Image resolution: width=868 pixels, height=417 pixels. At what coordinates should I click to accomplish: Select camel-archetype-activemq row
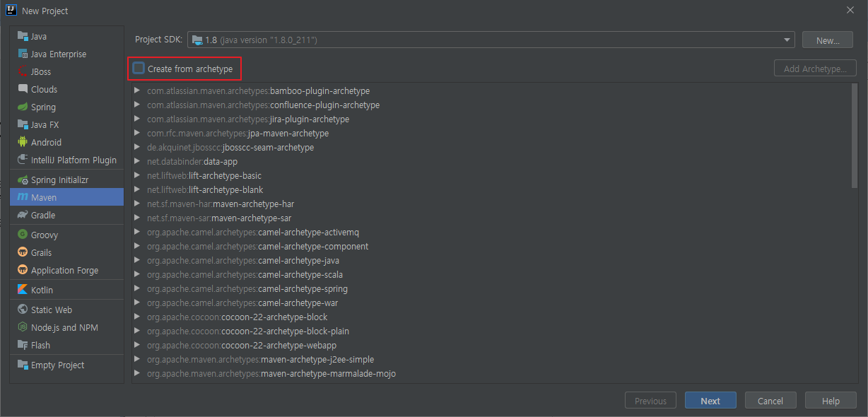tap(491, 232)
